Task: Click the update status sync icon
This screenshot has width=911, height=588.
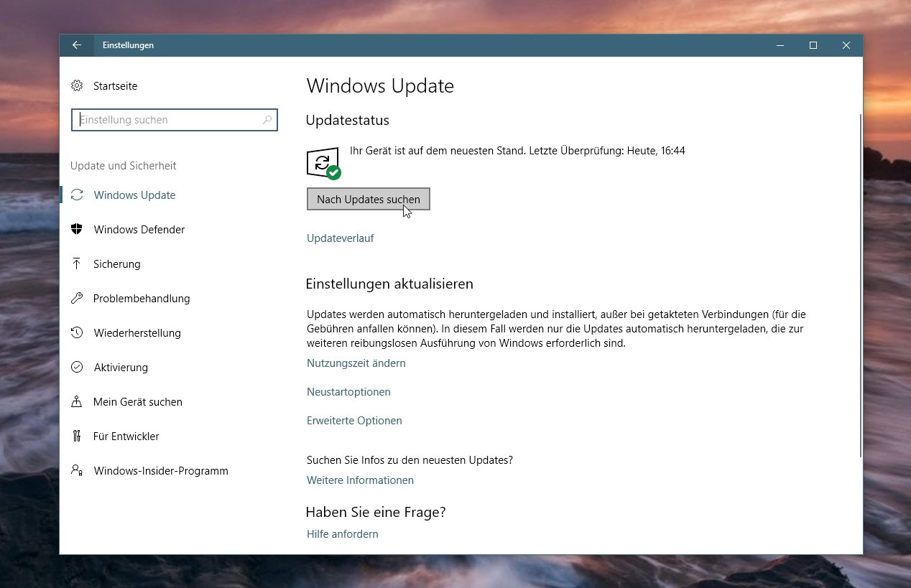Action: (323, 164)
